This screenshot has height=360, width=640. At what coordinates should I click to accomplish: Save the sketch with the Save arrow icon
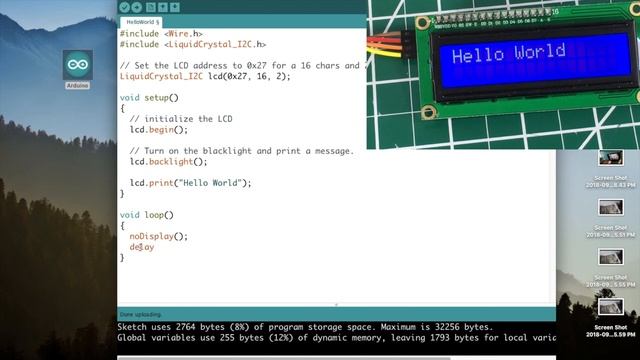coord(175,7)
